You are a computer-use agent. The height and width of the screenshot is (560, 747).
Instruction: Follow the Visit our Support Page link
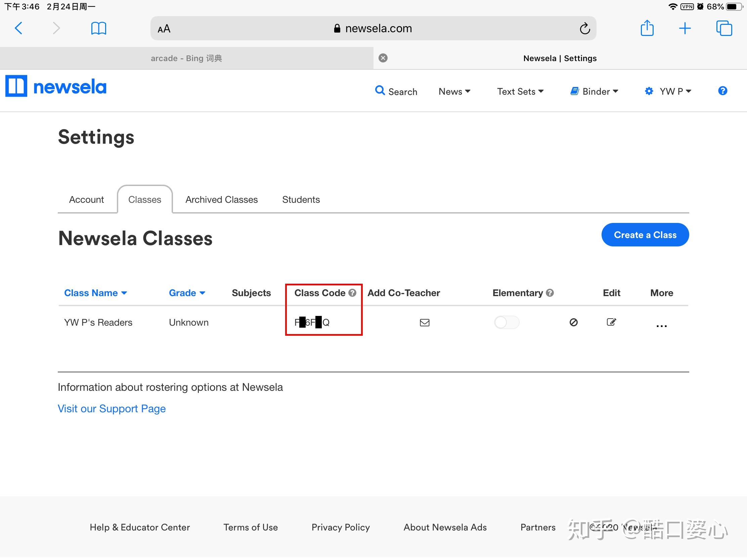click(112, 409)
